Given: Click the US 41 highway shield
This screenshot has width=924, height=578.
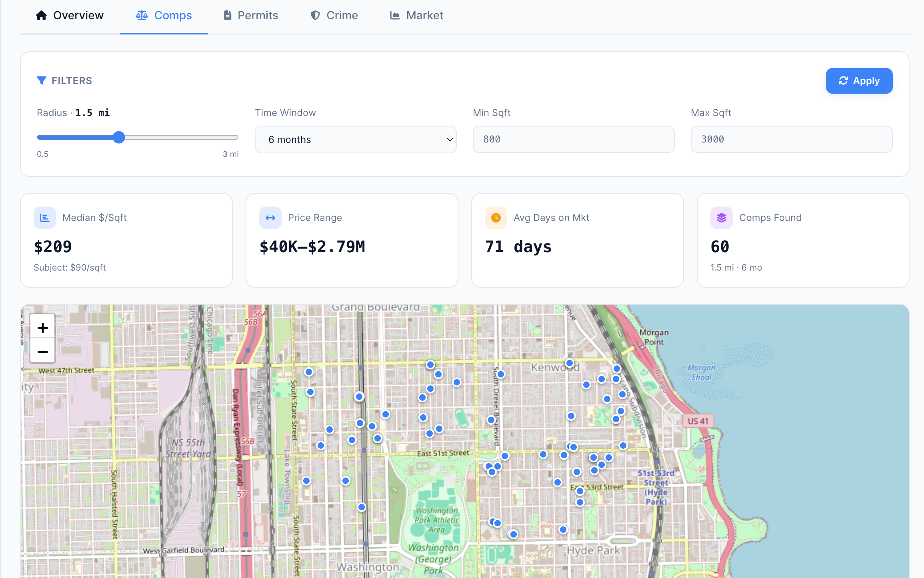Looking at the screenshot, I should 698,421.
